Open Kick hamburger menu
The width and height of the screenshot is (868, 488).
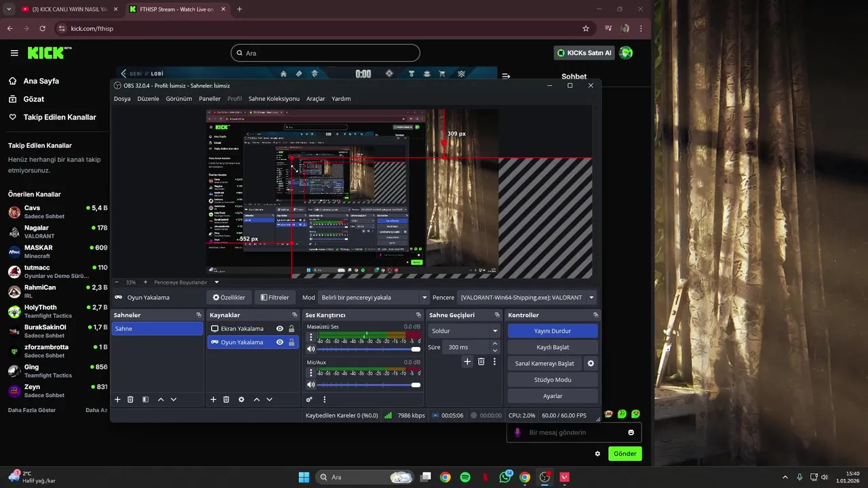[x=14, y=53]
